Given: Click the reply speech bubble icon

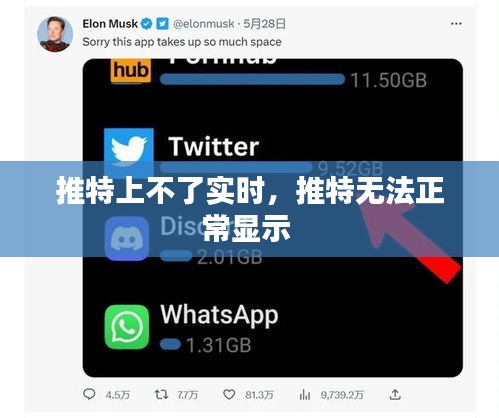Looking at the screenshot, I should coord(89,394).
